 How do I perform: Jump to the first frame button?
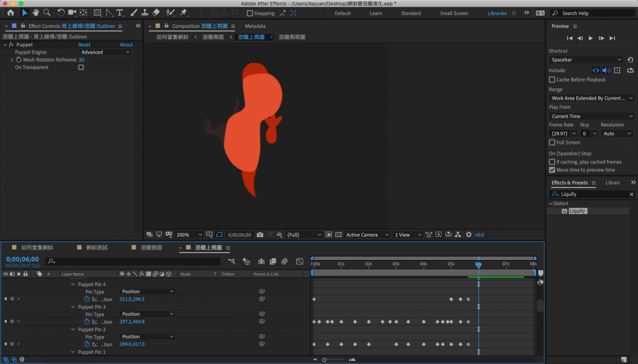(x=569, y=38)
